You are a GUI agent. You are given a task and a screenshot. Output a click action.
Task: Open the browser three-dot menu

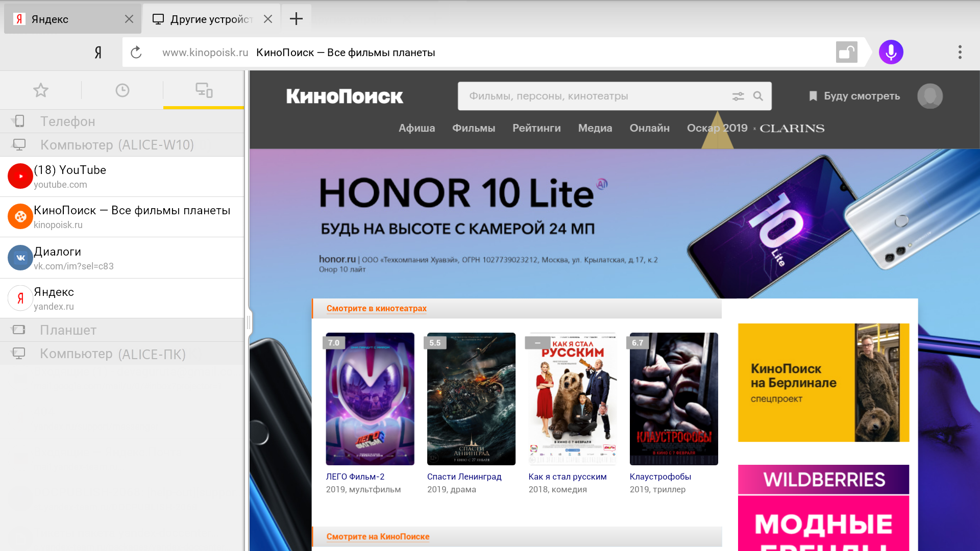[x=960, y=52]
